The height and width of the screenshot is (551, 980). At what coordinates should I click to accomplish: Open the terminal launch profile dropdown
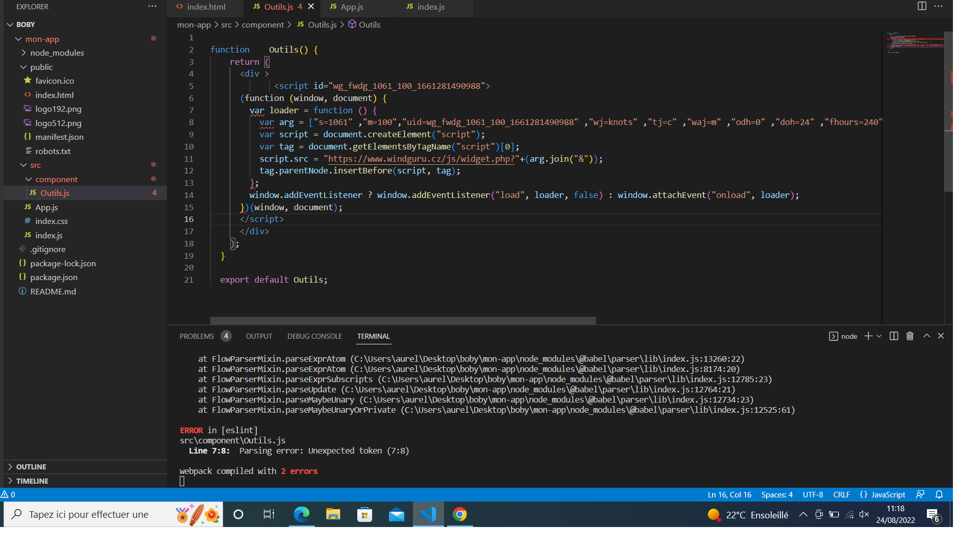[x=879, y=336]
